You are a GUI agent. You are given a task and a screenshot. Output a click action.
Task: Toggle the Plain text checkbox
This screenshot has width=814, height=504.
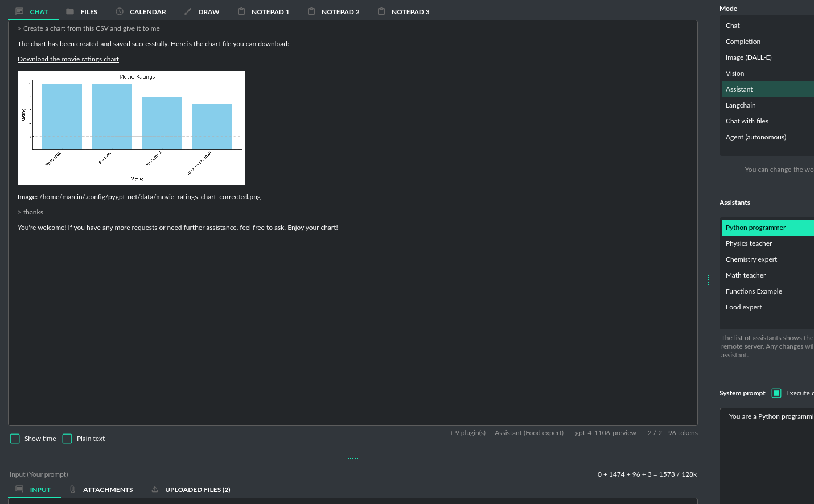click(67, 438)
